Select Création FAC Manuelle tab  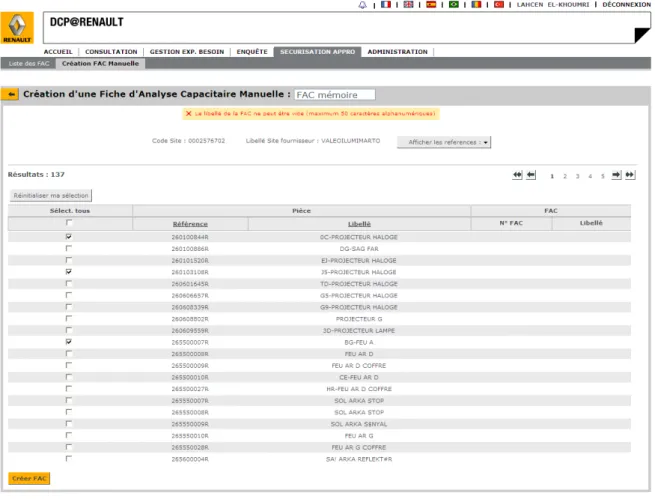(x=100, y=63)
